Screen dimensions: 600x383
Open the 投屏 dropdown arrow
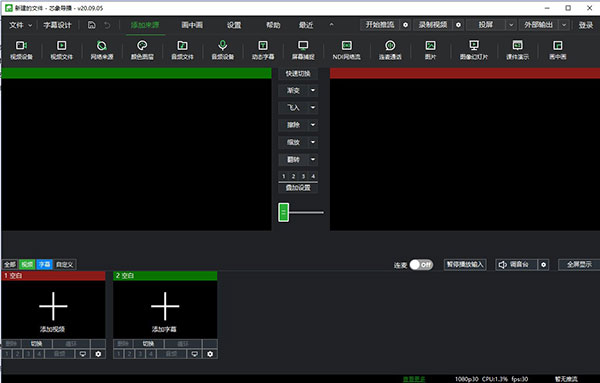tap(511, 25)
